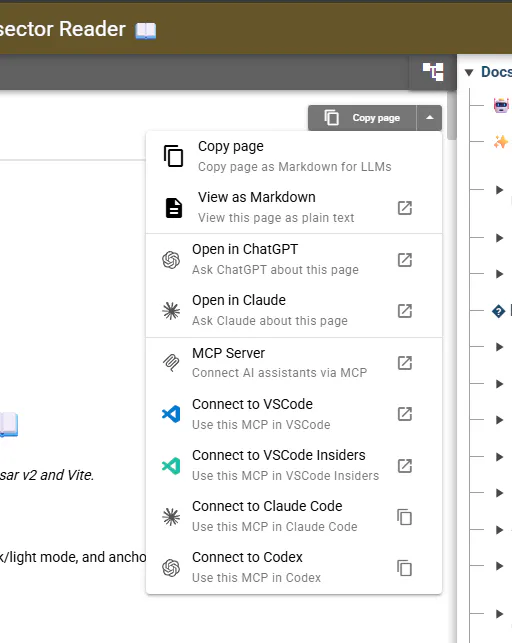This screenshot has height=643, width=512.
Task: Collapse the Docs tree section
Action: 469,73
